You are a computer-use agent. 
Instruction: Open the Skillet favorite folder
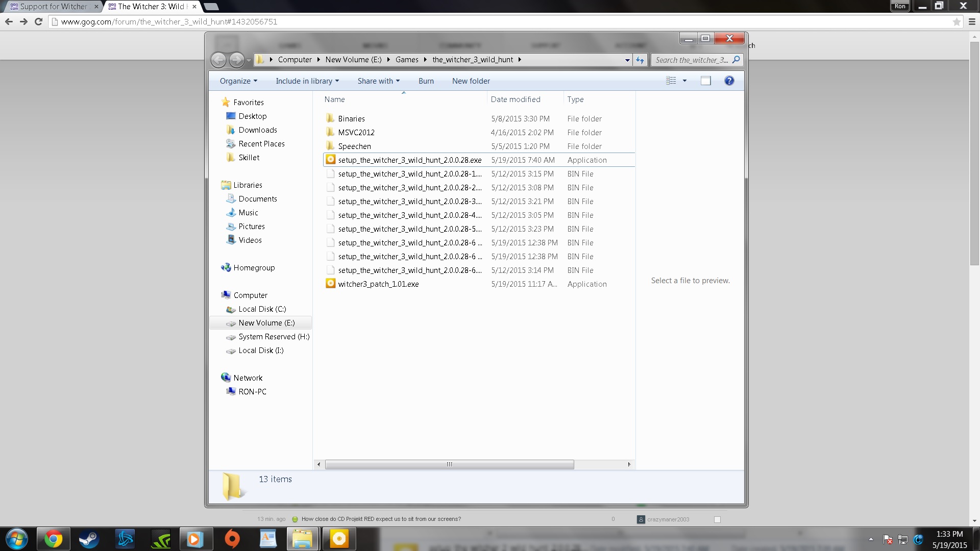tap(249, 158)
